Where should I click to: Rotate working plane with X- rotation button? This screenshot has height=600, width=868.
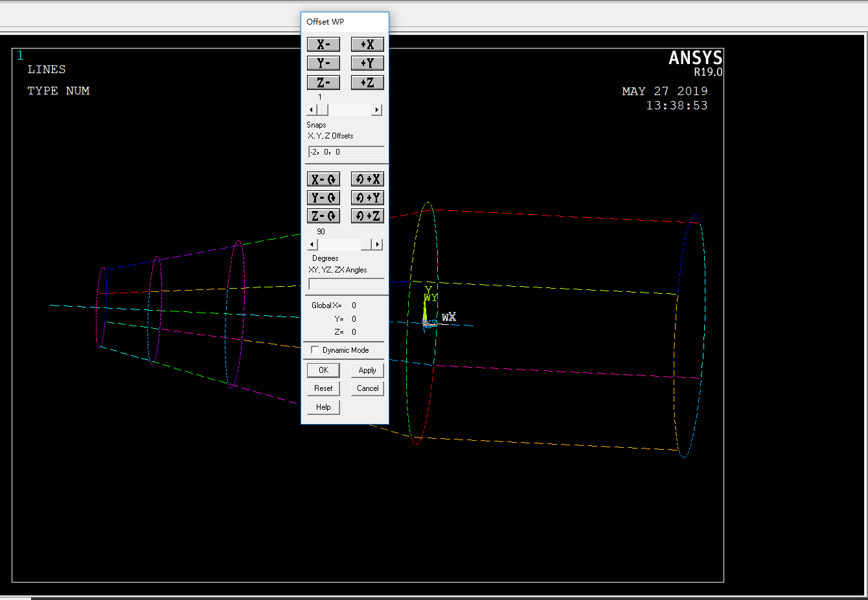pyautogui.click(x=323, y=179)
